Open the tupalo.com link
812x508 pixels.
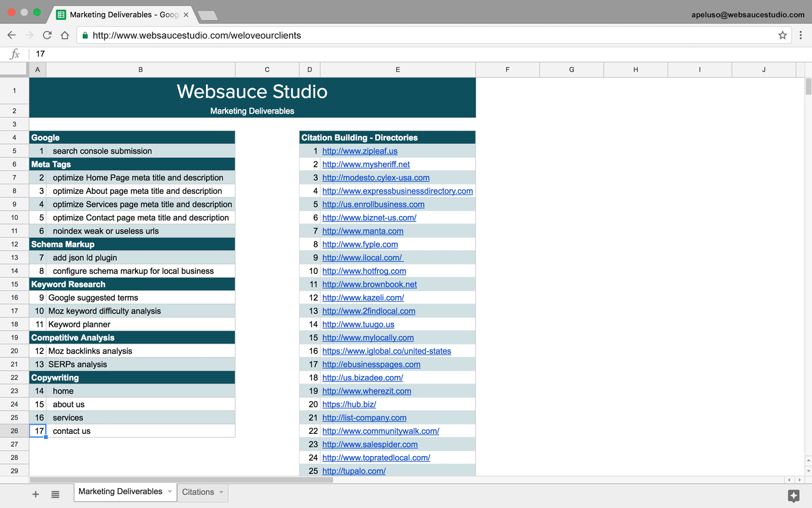354,471
